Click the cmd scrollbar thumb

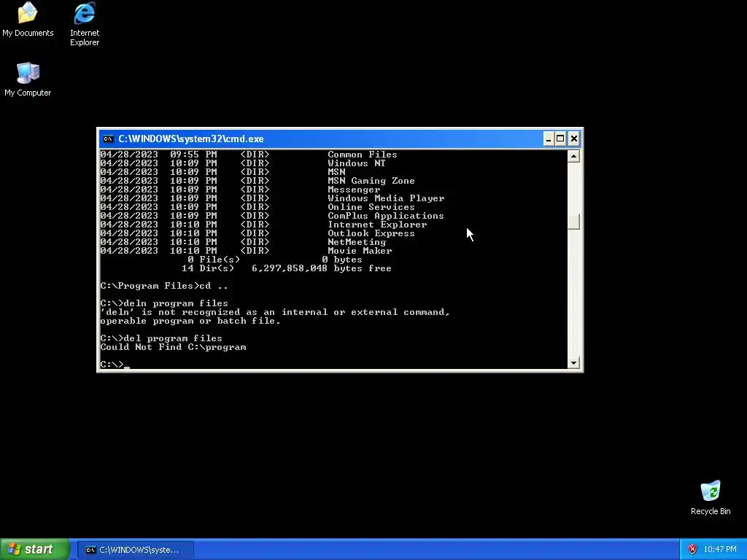[573, 222]
